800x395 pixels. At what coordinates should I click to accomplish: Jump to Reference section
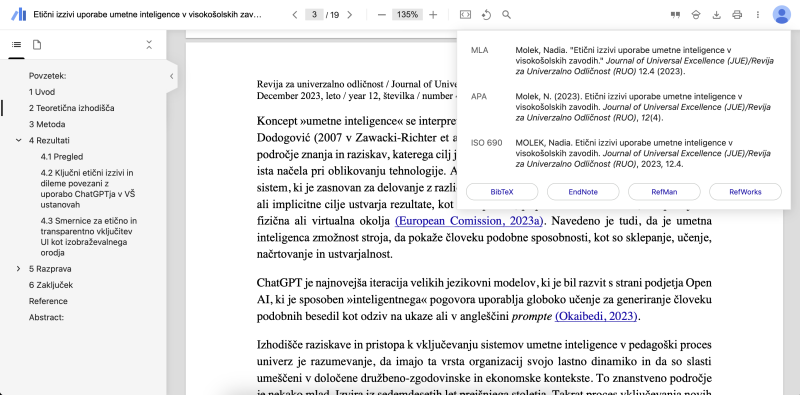coord(48,301)
